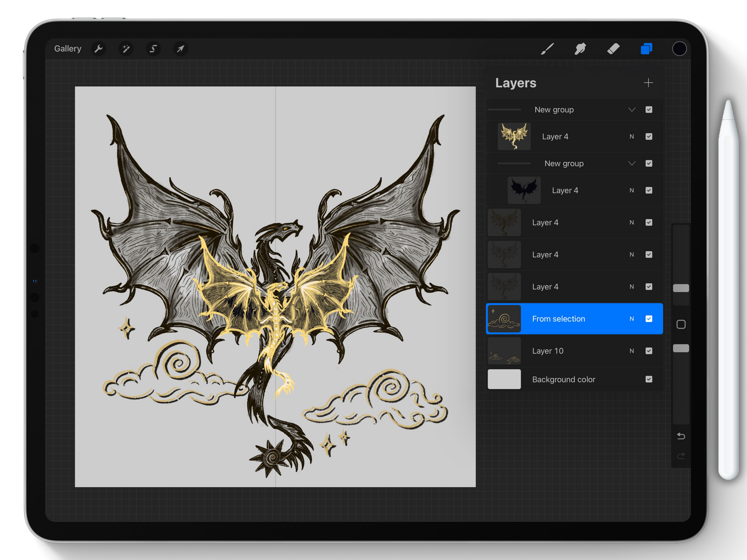This screenshot has height=560, width=747.
Task: Select the Eraser tool
Action: [x=613, y=49]
